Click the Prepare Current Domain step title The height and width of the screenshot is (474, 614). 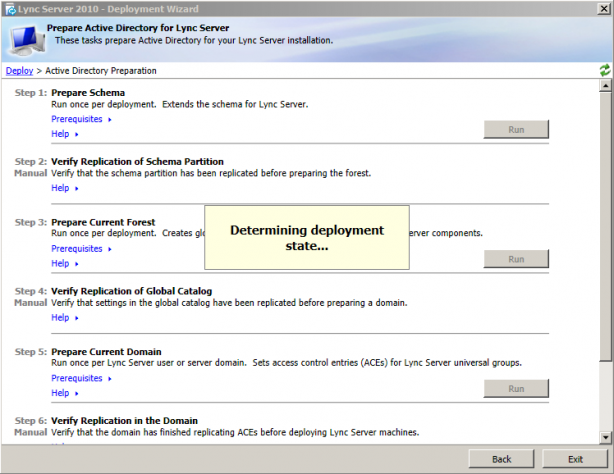[106, 352]
